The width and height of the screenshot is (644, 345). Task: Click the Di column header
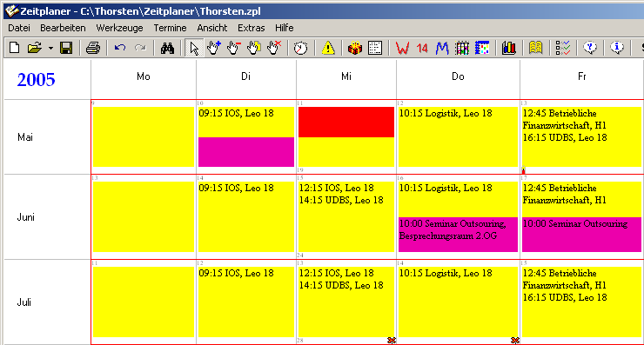[x=245, y=76]
